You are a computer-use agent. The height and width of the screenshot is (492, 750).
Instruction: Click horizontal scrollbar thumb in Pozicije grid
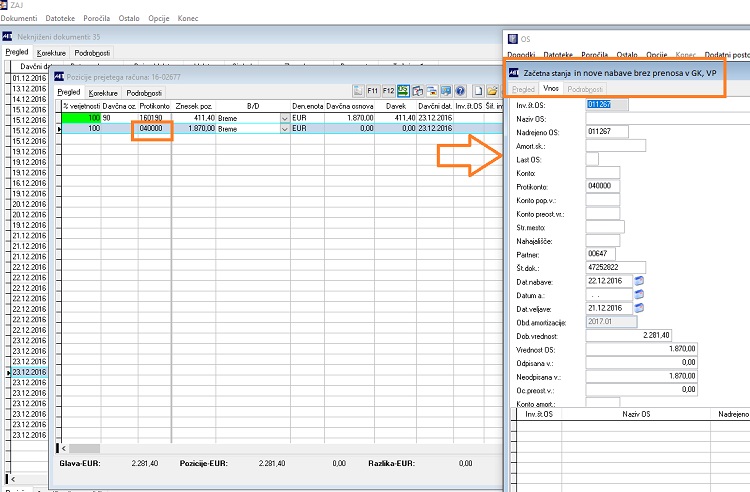coord(85,448)
